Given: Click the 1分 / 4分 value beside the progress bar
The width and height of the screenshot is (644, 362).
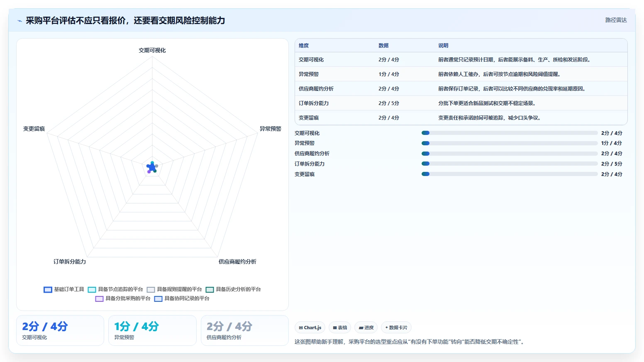Looking at the screenshot, I should [612, 143].
